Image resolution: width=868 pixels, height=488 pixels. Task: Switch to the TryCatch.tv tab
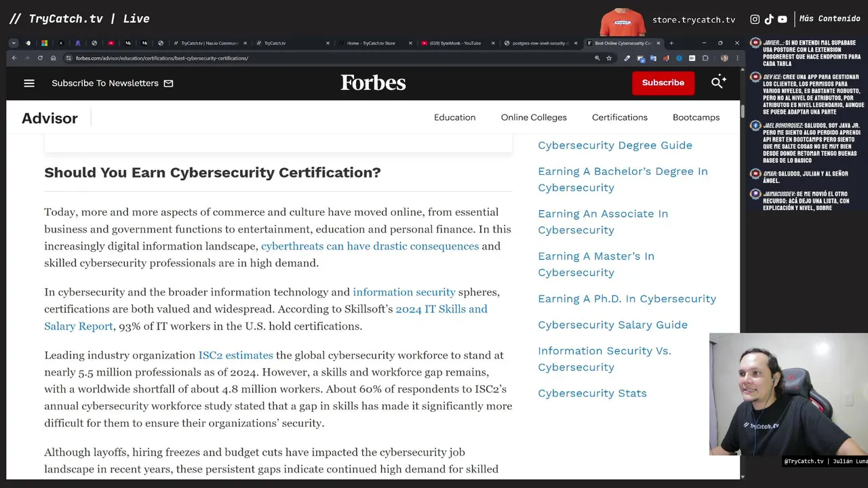pyautogui.click(x=292, y=43)
